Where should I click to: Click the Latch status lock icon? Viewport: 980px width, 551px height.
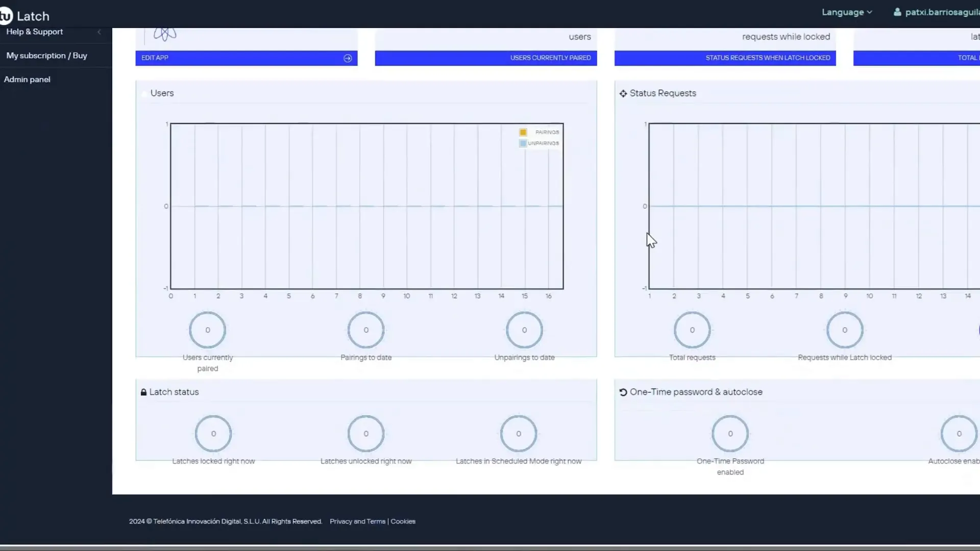pyautogui.click(x=143, y=392)
